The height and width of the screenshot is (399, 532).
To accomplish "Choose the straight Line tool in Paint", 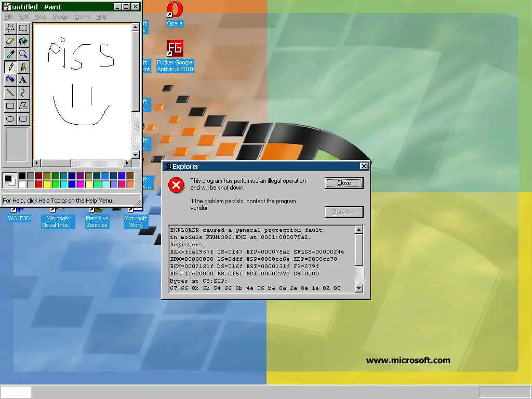I will (x=10, y=92).
